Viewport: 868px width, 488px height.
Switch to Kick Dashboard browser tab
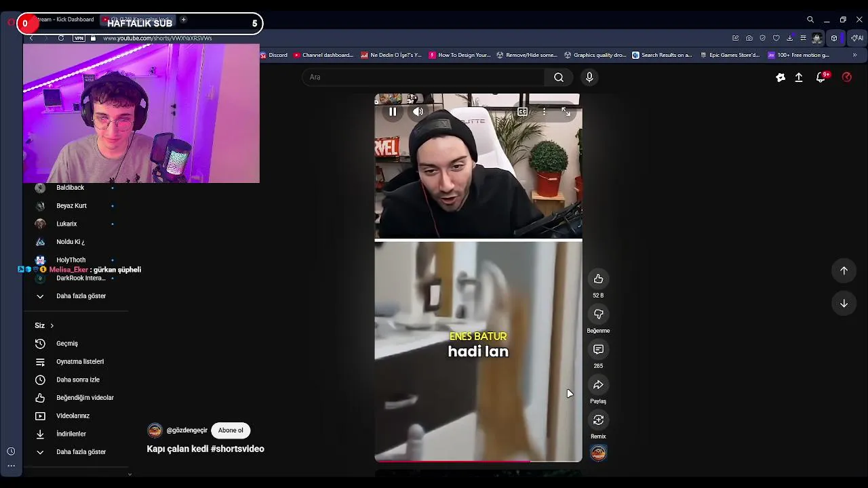point(64,20)
